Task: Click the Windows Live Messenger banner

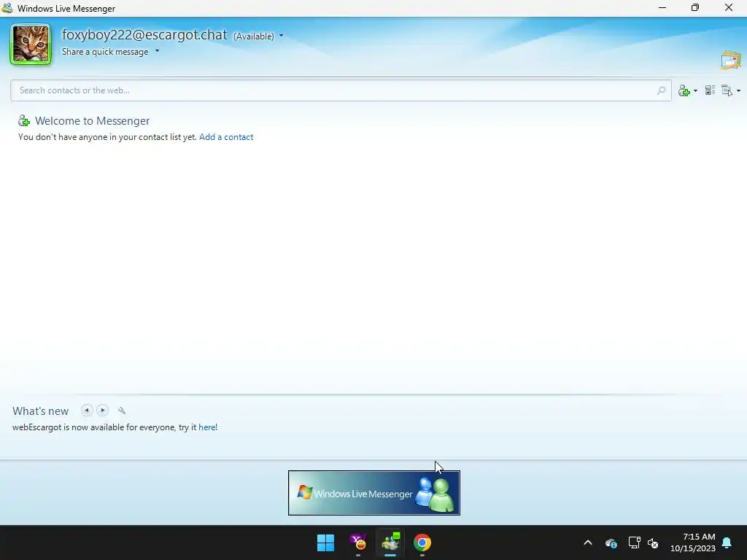Action: pyautogui.click(x=374, y=493)
